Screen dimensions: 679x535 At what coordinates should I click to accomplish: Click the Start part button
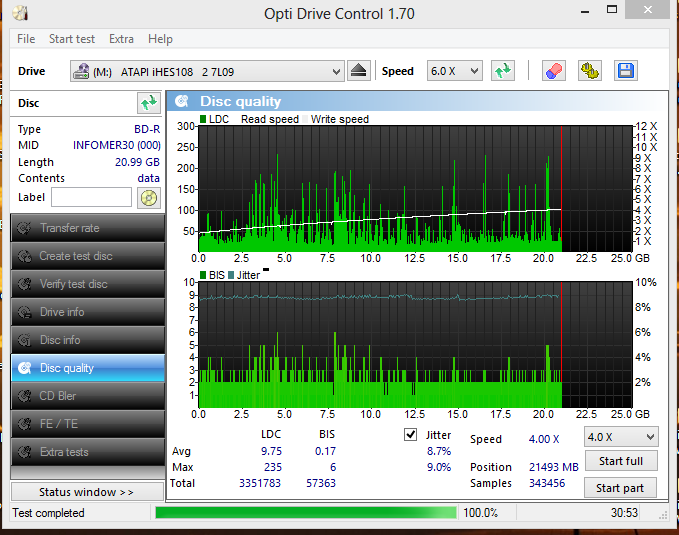click(620, 488)
